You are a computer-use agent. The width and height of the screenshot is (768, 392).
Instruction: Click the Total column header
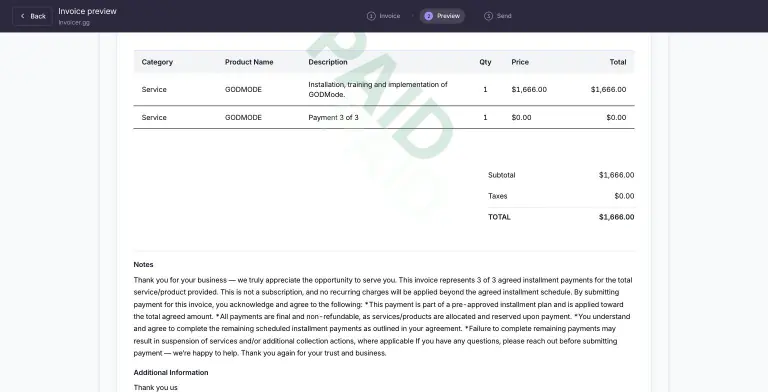618,62
